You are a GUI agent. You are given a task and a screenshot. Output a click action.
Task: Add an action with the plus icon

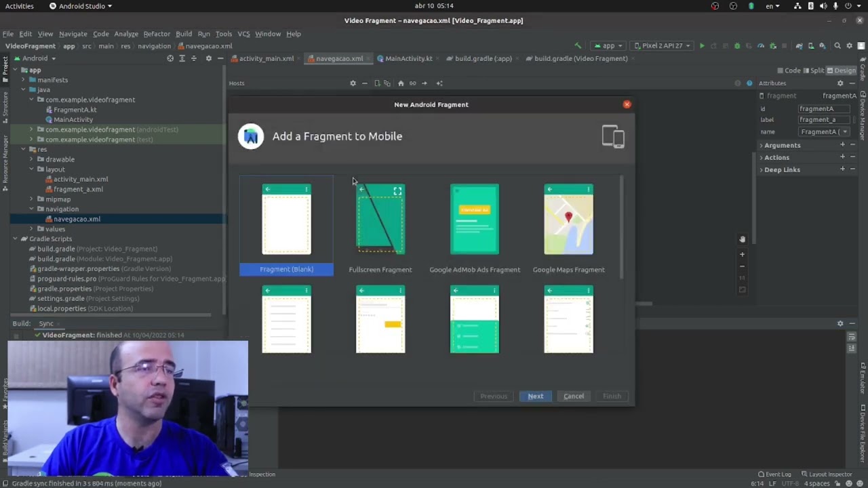[x=843, y=157]
